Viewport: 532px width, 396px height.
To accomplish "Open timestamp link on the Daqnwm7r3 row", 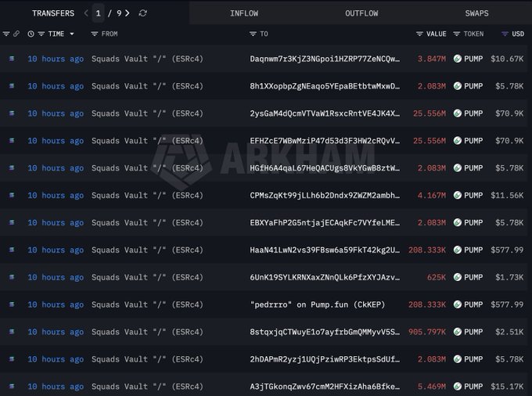I will 56,59.
